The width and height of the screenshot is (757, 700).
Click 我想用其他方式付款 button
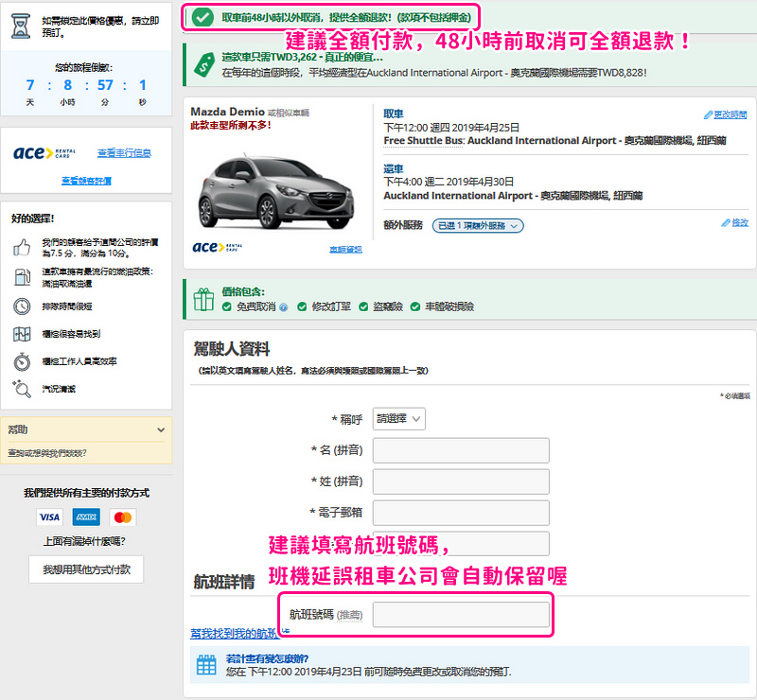point(86,569)
